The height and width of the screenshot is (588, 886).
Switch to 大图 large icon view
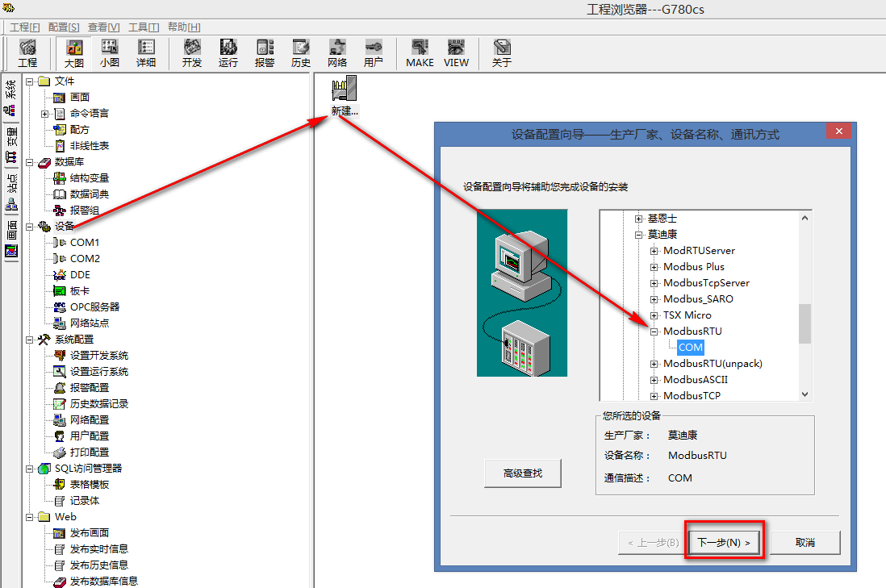point(74,53)
